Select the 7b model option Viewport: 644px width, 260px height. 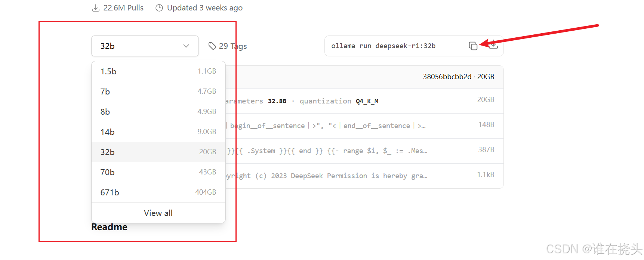pos(158,92)
